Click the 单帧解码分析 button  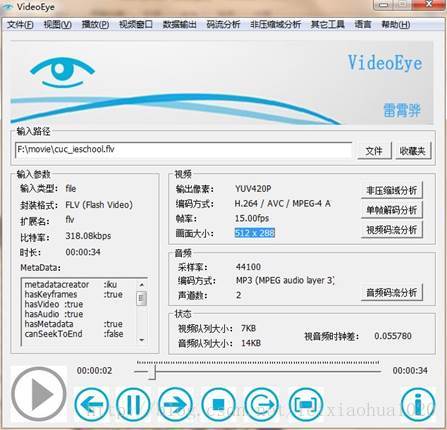pyautogui.click(x=392, y=210)
